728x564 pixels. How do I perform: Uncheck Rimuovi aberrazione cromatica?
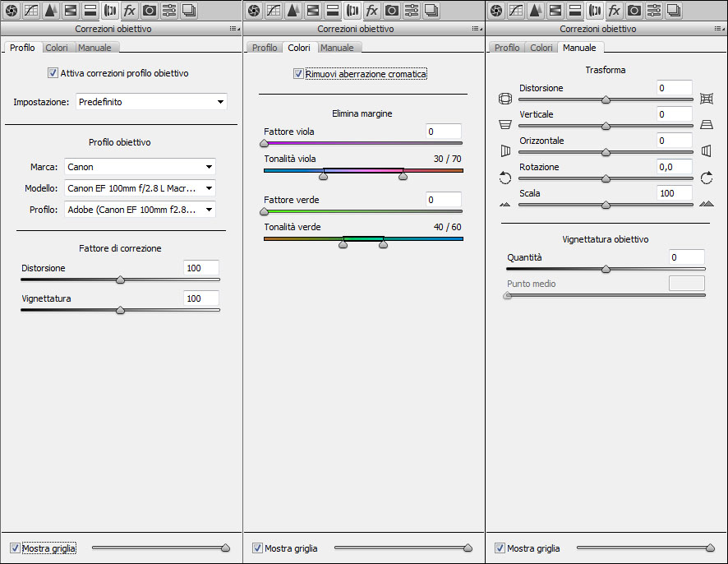coord(298,74)
